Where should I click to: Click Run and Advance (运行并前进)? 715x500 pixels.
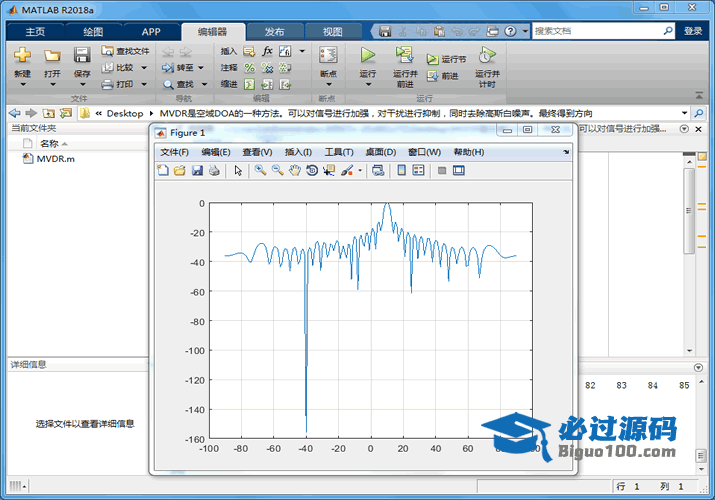(x=404, y=67)
